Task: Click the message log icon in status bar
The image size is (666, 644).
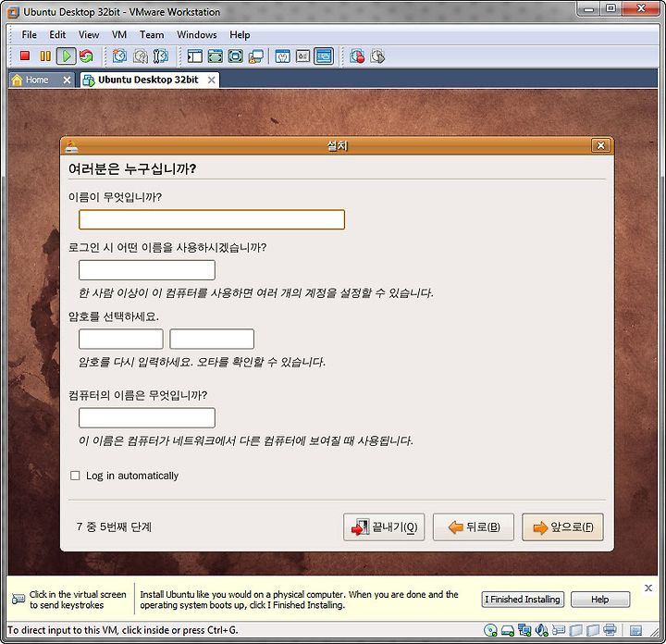Action: pyautogui.click(x=635, y=630)
